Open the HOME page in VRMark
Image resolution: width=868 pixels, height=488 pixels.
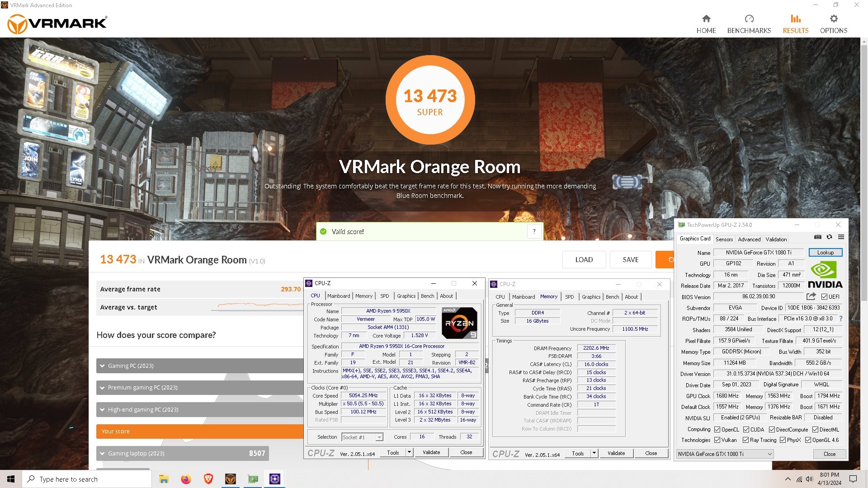point(706,24)
